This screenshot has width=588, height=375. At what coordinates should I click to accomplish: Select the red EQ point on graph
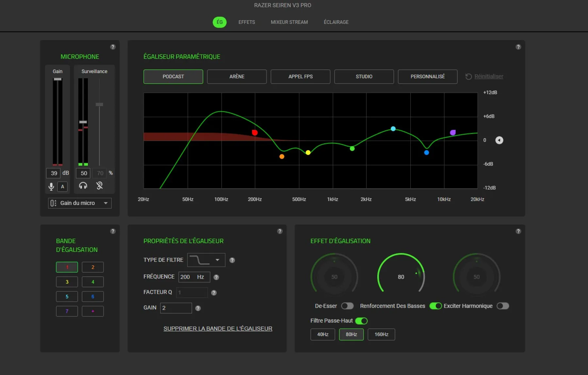point(255,133)
